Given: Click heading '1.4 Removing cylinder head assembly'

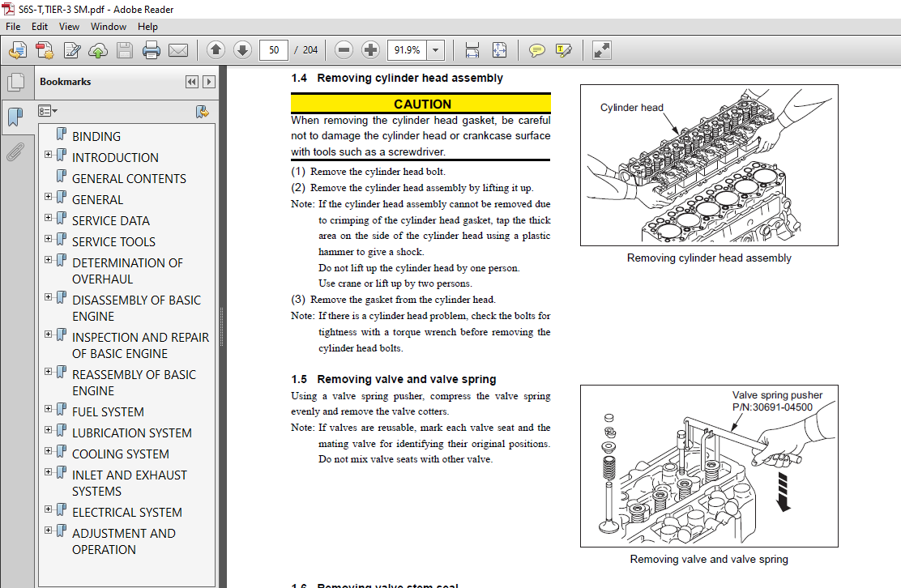Looking at the screenshot, I should click(x=397, y=78).
